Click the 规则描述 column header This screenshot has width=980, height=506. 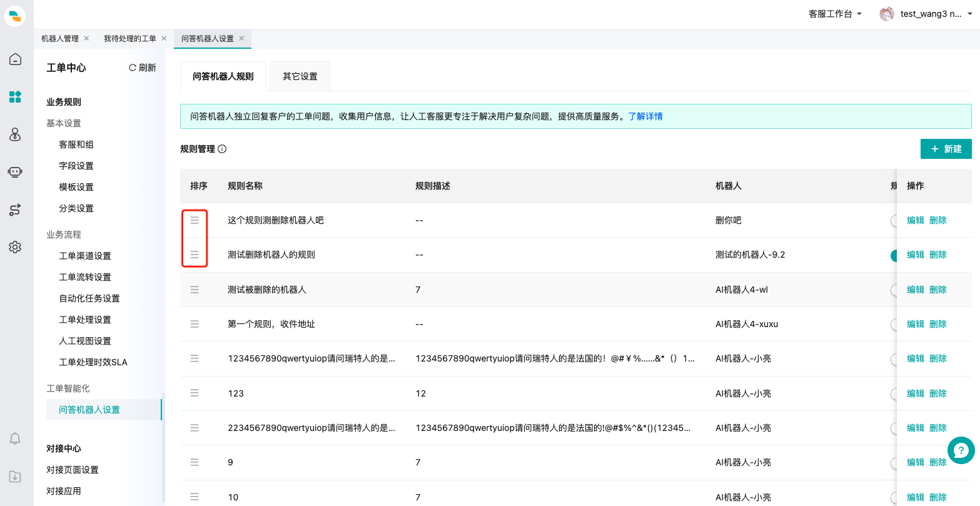click(433, 186)
